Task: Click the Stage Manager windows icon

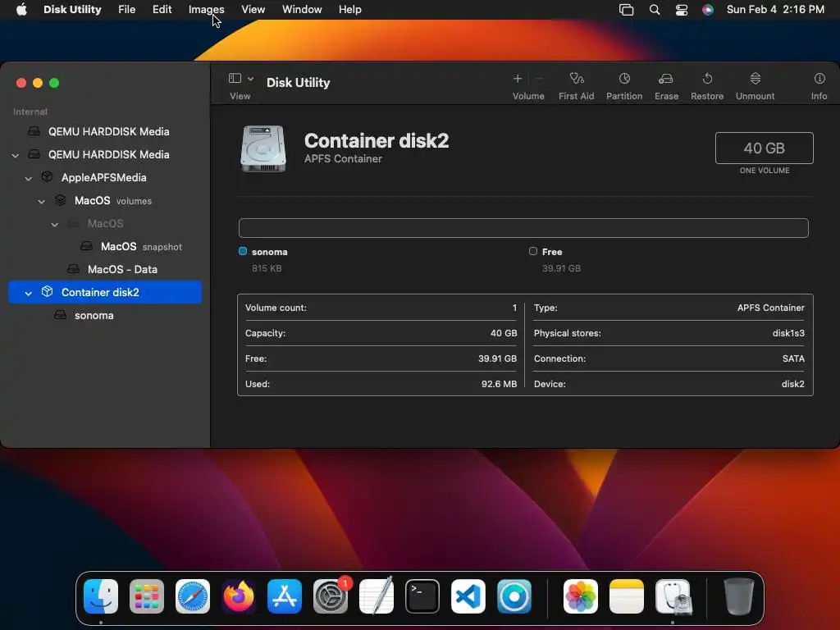Action: tap(626, 10)
